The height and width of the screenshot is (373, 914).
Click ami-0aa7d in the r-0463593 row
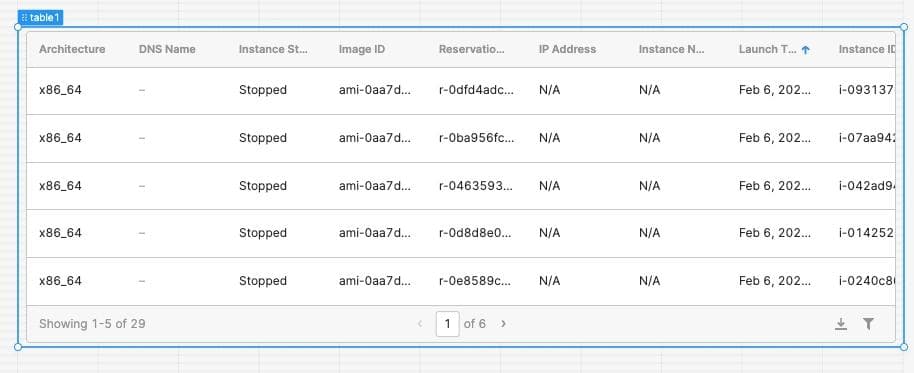coord(375,186)
